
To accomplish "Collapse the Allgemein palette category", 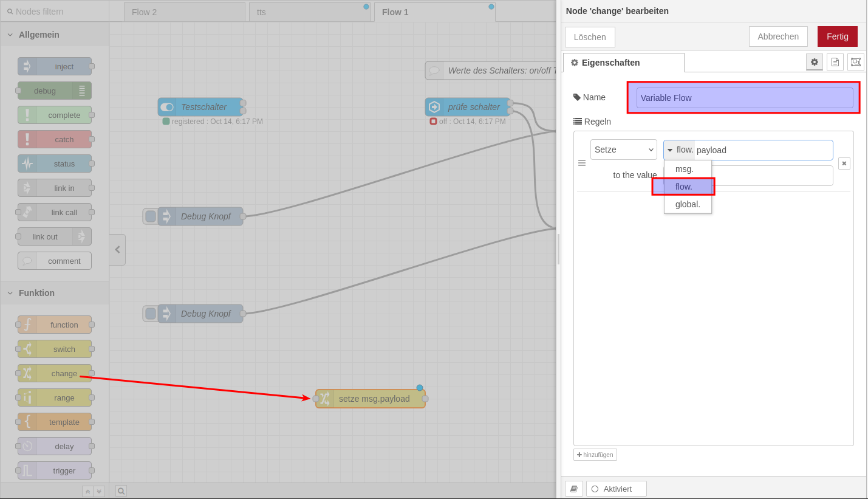I will click(10, 35).
